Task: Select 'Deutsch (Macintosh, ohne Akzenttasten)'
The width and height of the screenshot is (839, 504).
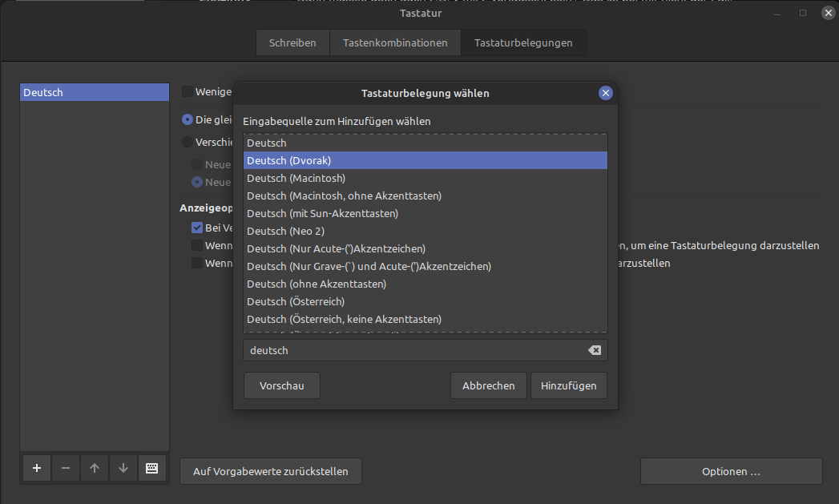Action: [x=426, y=196]
